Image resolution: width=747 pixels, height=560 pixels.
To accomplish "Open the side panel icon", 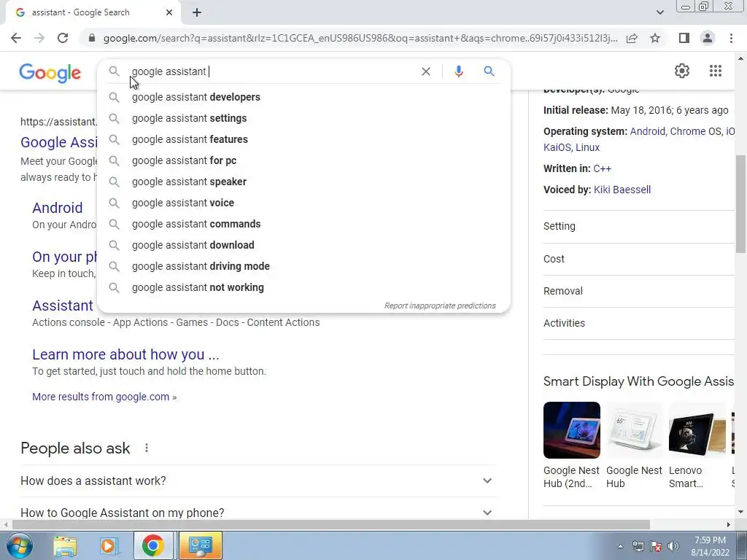I will coord(684,38).
